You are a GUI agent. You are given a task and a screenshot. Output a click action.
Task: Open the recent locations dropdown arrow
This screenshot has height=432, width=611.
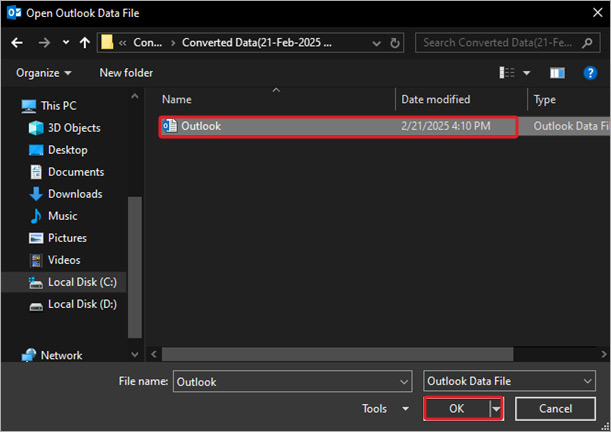click(66, 43)
